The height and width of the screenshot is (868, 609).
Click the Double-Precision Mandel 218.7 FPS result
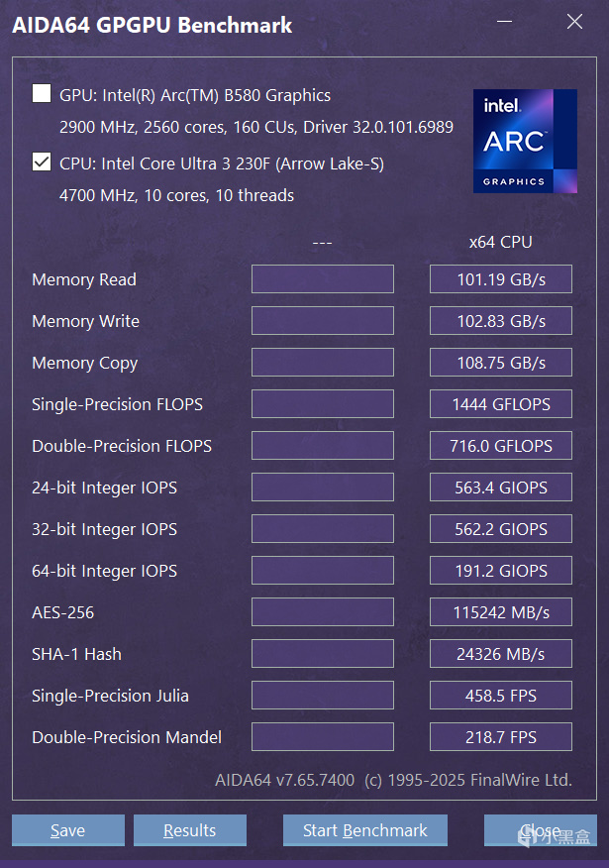coord(500,737)
